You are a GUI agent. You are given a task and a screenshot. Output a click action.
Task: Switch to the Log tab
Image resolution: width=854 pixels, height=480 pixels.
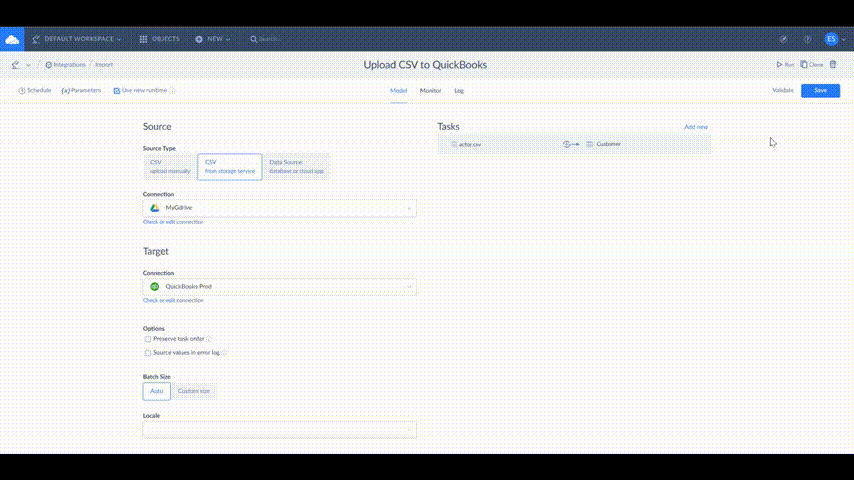[459, 91]
